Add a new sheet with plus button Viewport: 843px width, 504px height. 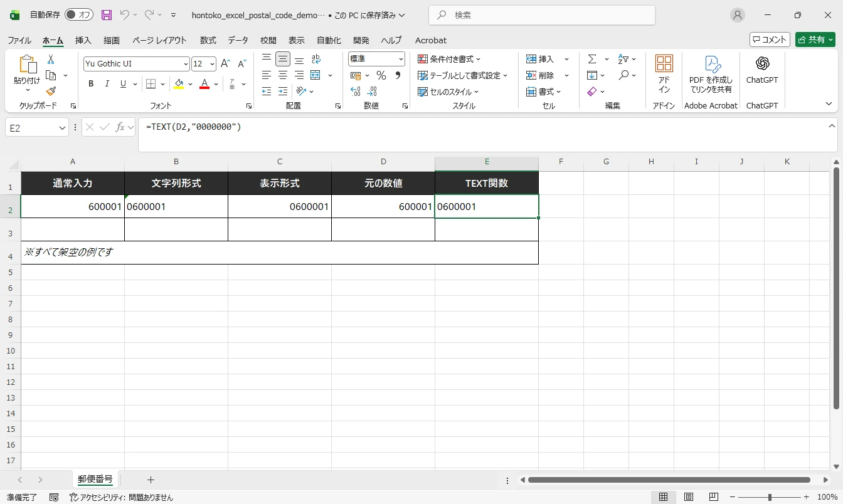click(151, 480)
